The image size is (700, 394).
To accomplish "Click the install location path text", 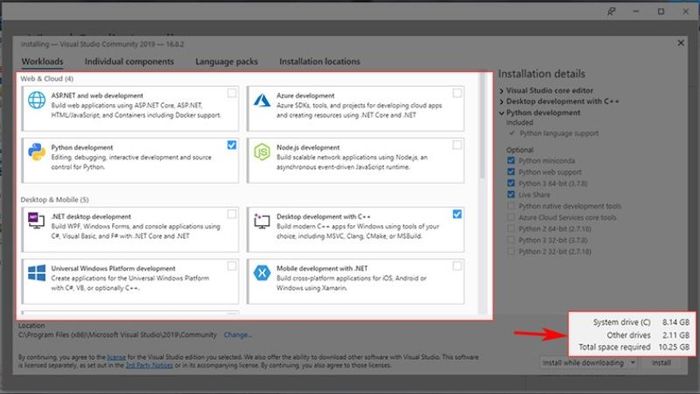I will [x=117, y=335].
